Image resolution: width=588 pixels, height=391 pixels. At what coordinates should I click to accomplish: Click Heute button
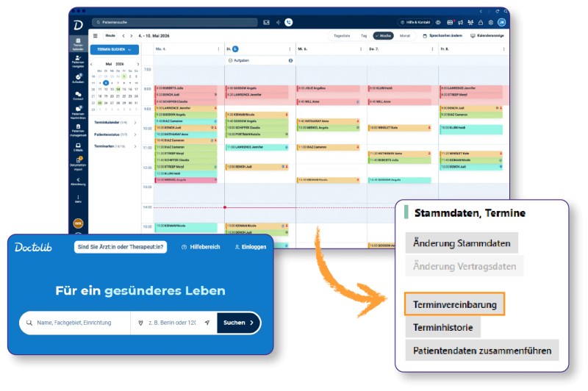point(110,36)
